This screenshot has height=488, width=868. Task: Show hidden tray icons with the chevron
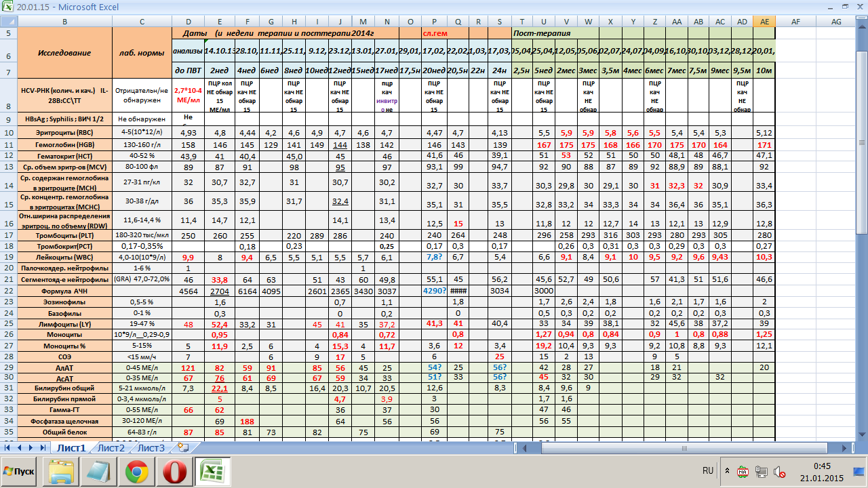(727, 470)
